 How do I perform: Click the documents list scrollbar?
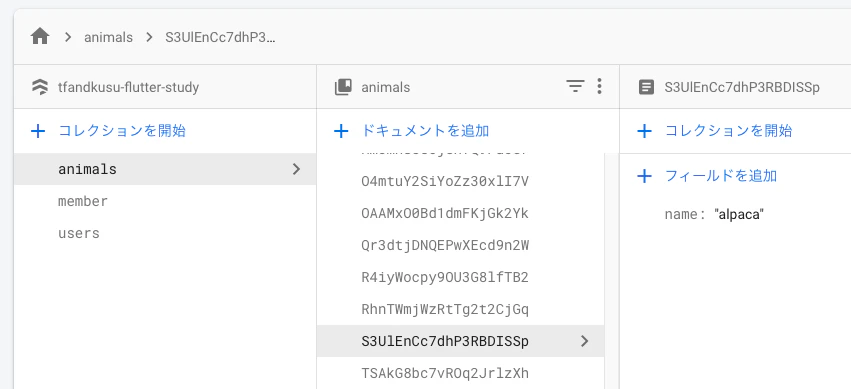tap(612, 271)
